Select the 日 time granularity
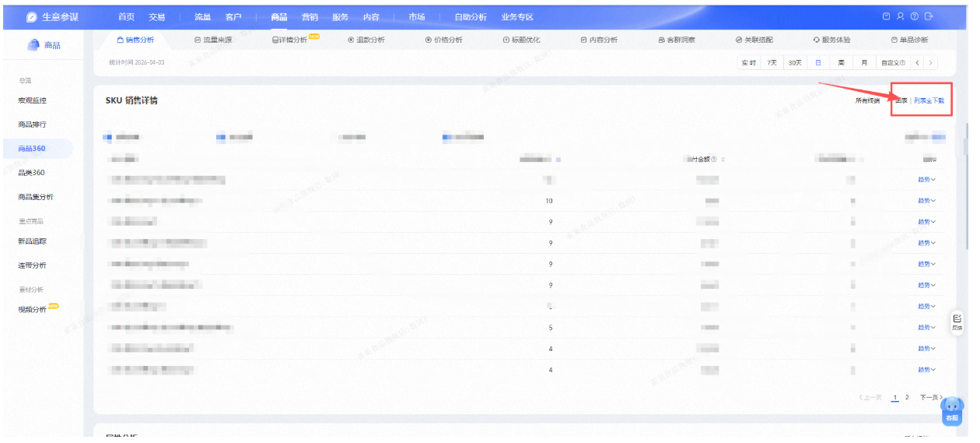The width and height of the screenshot is (980, 443). 818,62
